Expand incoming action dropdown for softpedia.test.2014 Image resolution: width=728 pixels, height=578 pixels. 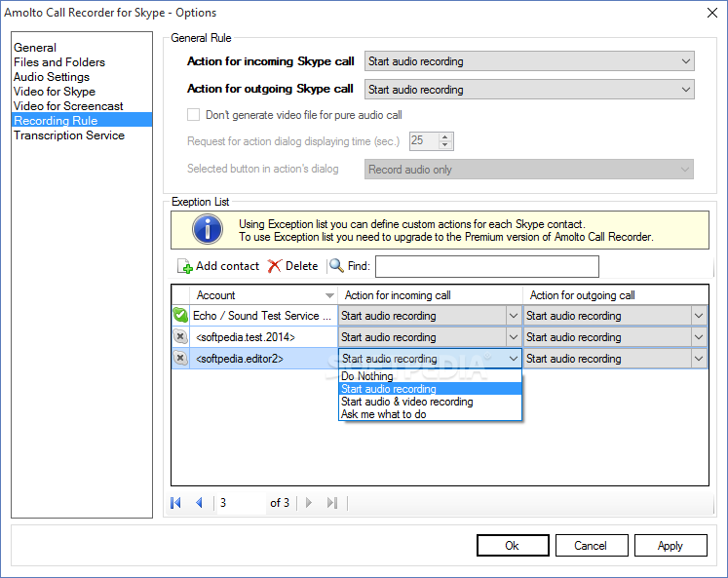pyautogui.click(x=513, y=337)
